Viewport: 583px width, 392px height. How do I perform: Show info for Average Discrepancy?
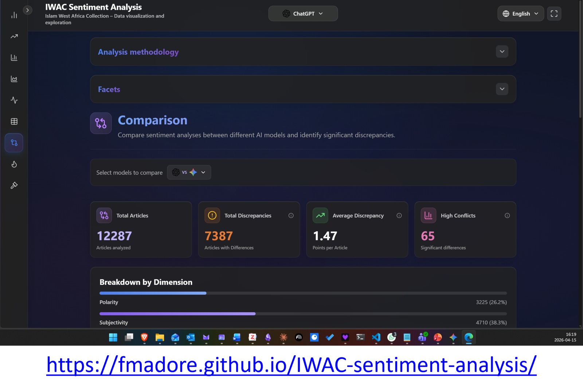pyautogui.click(x=399, y=216)
